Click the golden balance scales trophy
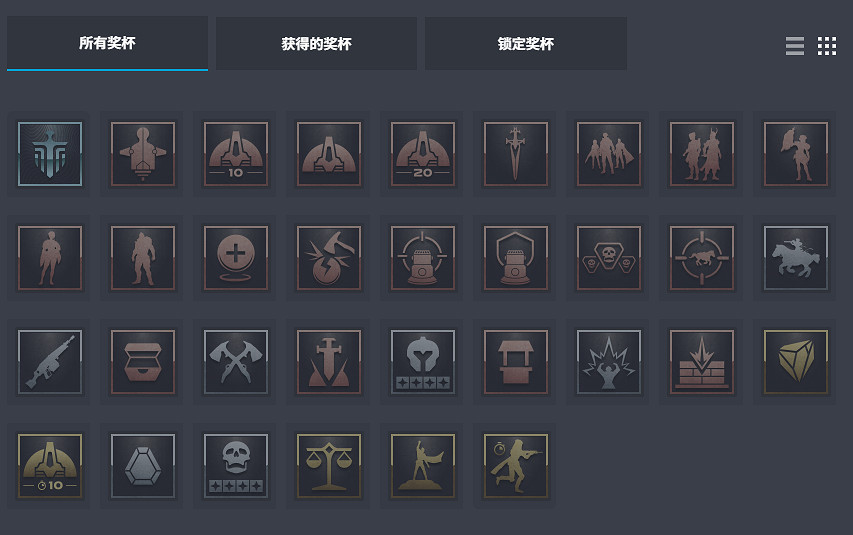853x535 pixels. point(329,466)
